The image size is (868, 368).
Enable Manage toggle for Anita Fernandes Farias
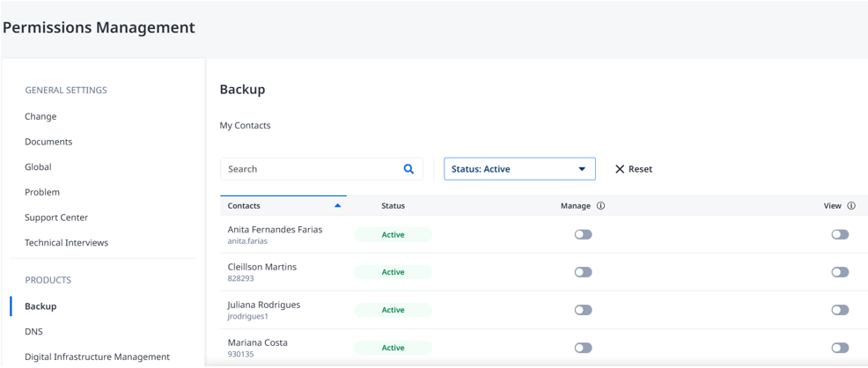point(583,235)
